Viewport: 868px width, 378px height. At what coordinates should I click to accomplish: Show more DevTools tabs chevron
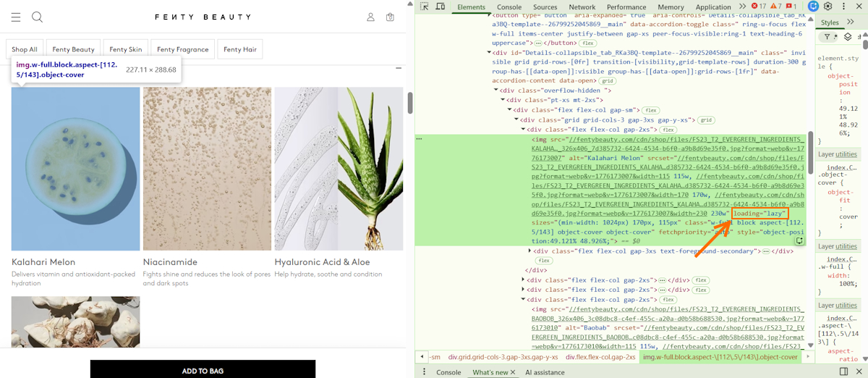pyautogui.click(x=743, y=7)
